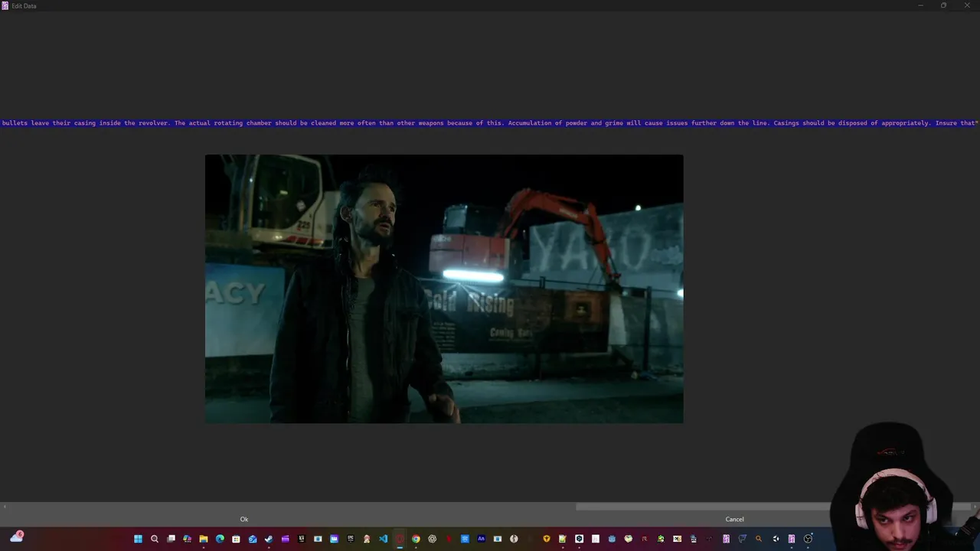Click the Ok button
Screen dimensions: 980x551
pos(244,519)
